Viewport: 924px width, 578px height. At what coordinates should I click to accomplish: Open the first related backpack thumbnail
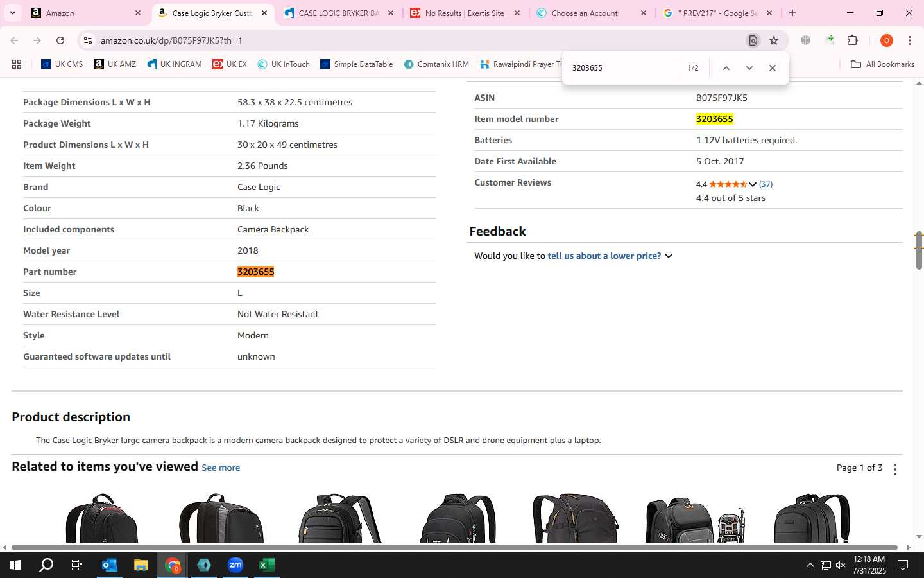tap(101, 518)
